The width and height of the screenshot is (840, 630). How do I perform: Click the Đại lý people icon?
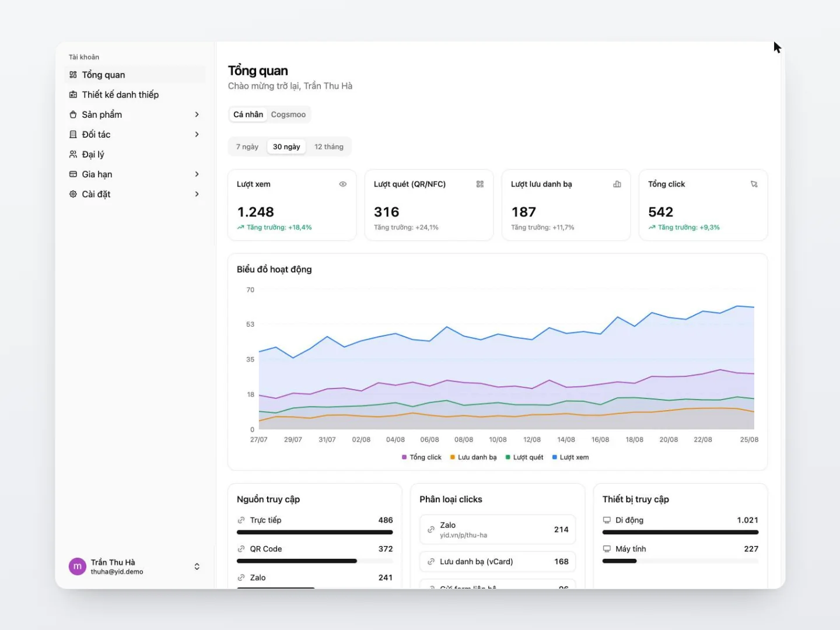[x=73, y=154]
